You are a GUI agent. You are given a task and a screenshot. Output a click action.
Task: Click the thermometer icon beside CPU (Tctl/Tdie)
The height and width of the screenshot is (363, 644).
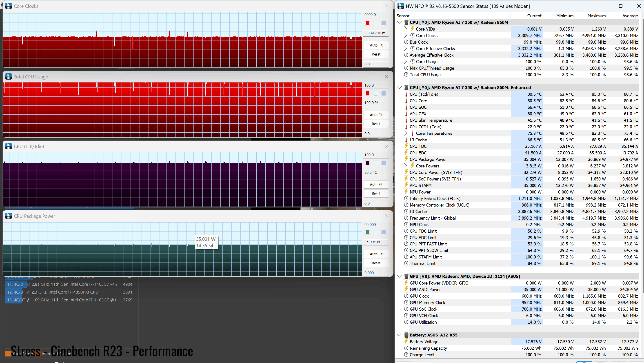406,94
